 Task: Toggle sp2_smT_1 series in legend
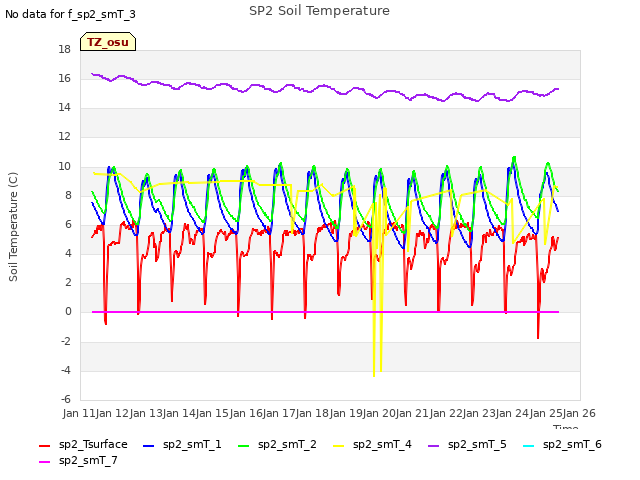(x=182, y=444)
